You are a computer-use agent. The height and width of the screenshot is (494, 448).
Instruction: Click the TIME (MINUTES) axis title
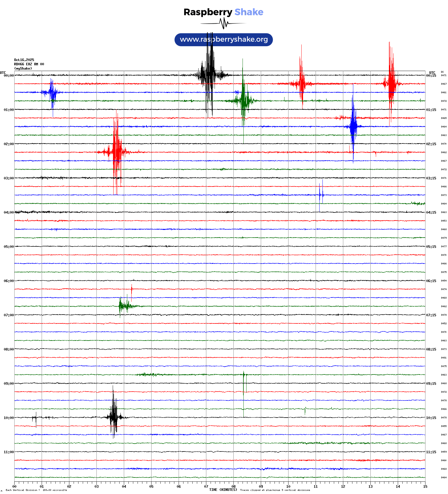223,490
